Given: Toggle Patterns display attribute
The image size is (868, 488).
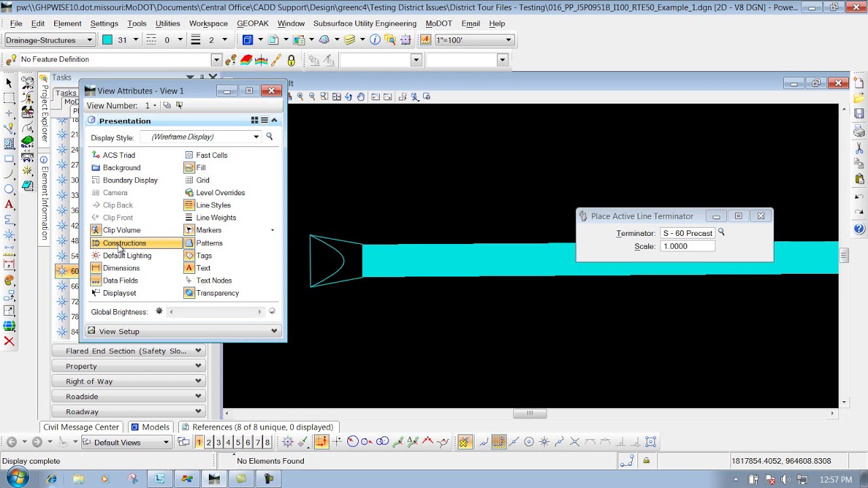Looking at the screenshot, I should coord(203,243).
